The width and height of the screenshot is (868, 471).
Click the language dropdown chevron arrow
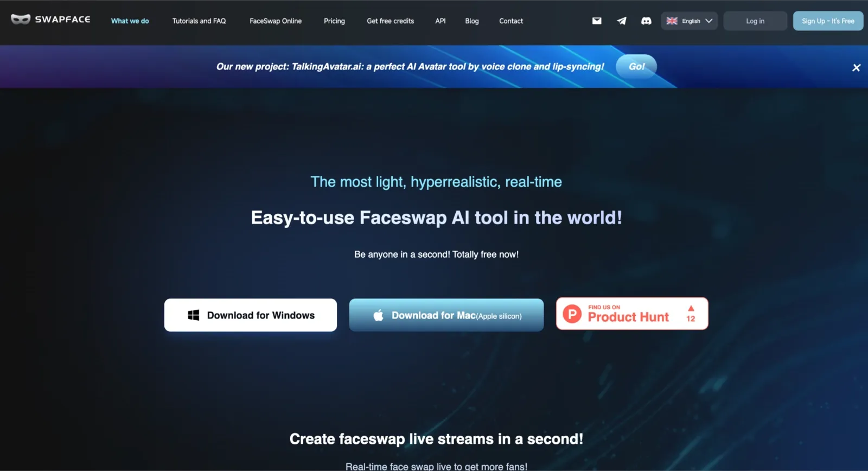[709, 21]
